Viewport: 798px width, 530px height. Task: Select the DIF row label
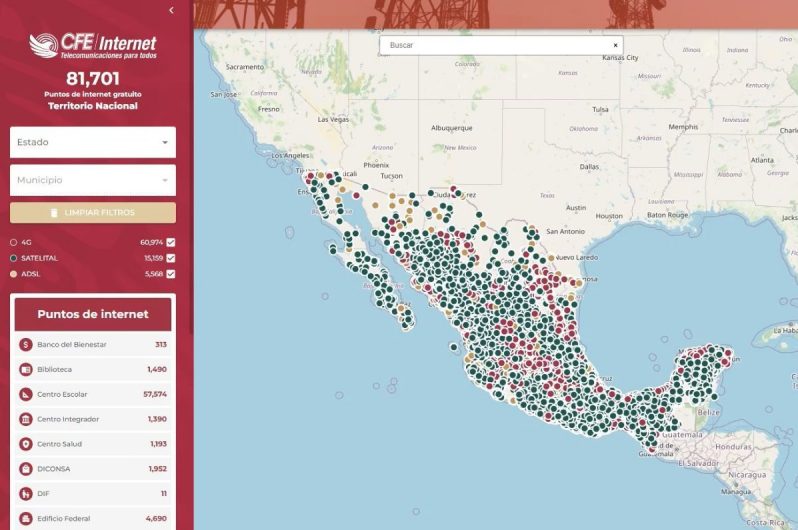(x=43, y=494)
